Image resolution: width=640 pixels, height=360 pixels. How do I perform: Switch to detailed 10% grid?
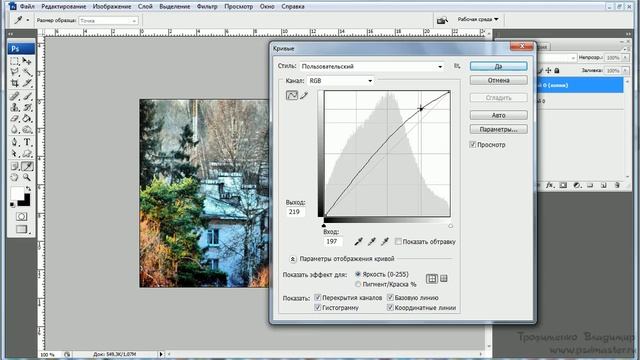(444, 279)
